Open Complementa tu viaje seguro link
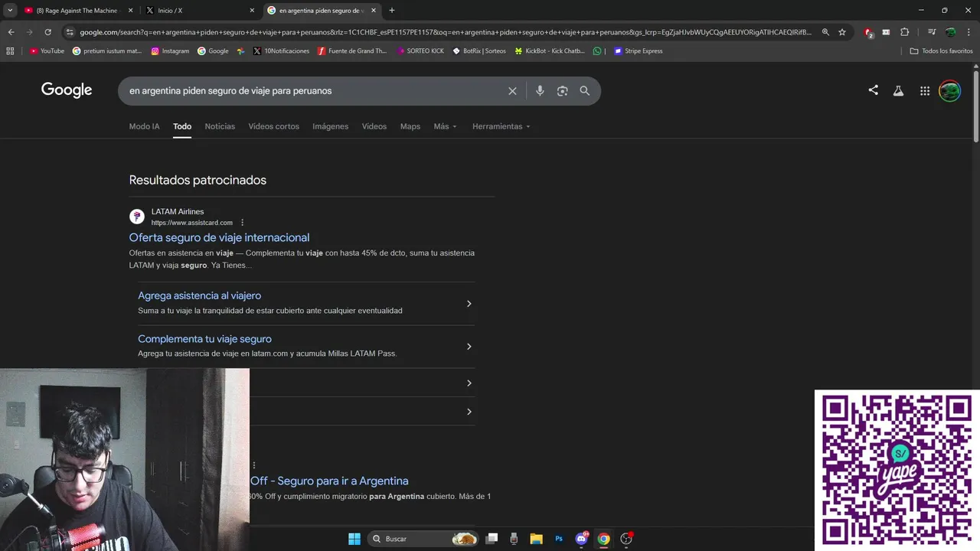 [204, 339]
